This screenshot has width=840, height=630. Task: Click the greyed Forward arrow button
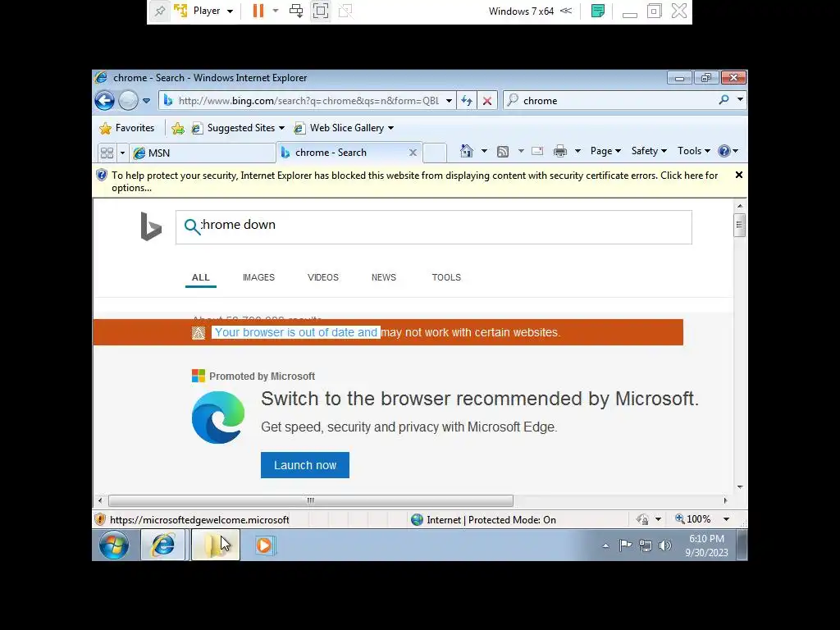point(128,100)
